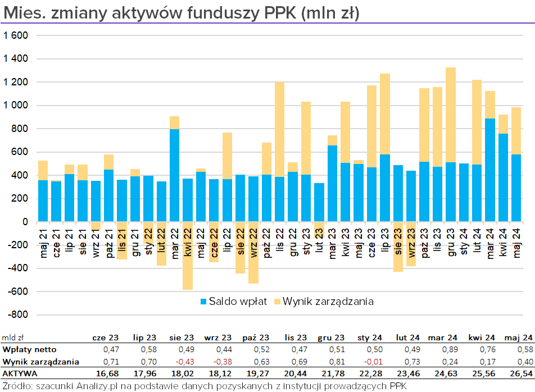Click the blue Saldo wpłat legend swatch
535x392 pixels.
click(x=203, y=302)
